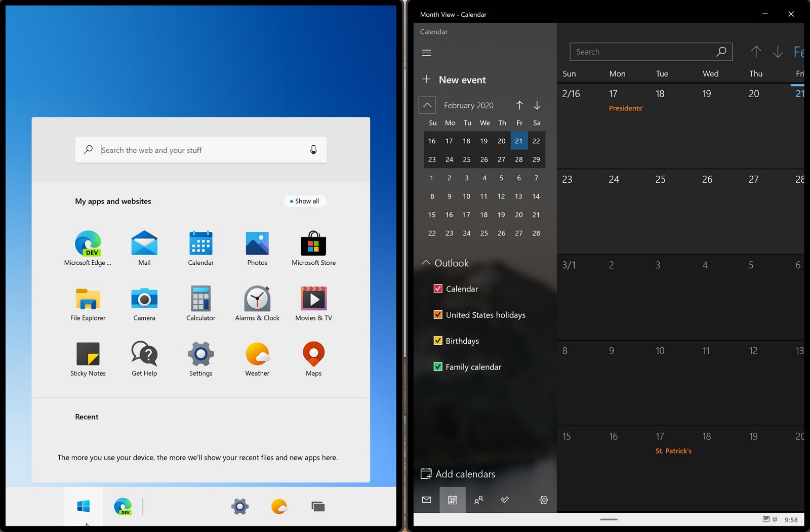Collapse the Outlook account section
Screen dimensions: 810x532
426,263
